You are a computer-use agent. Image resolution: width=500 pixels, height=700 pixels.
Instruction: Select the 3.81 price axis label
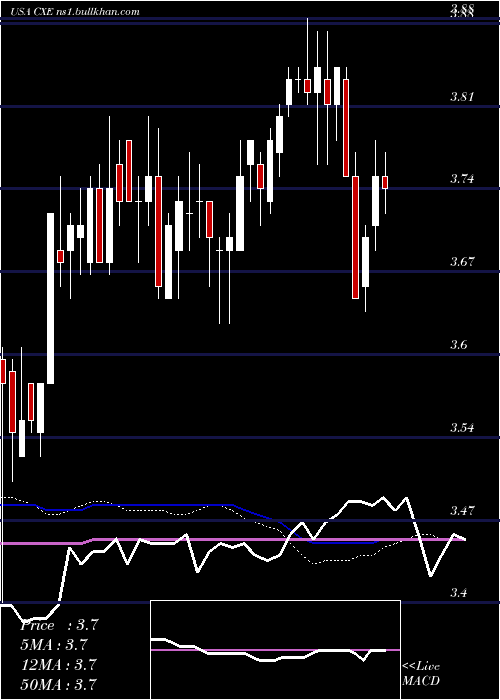point(463,96)
